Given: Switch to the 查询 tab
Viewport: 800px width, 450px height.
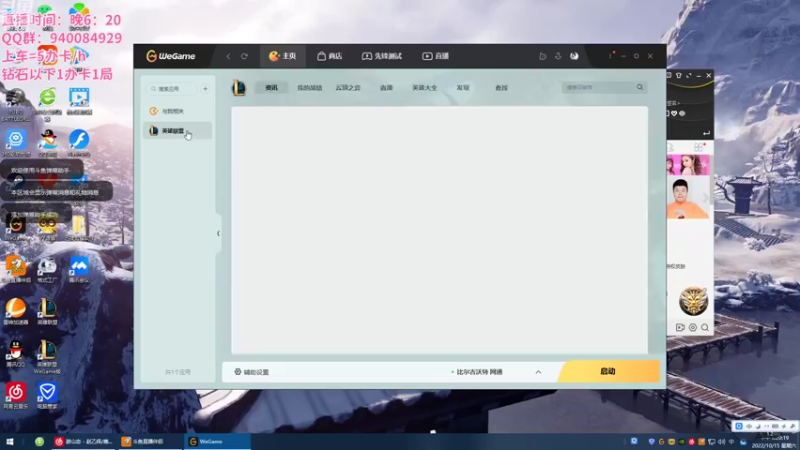Looking at the screenshot, I should click(x=501, y=88).
